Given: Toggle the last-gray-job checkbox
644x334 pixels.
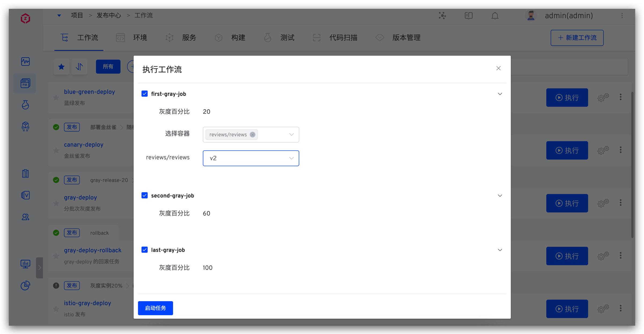Looking at the screenshot, I should [145, 250].
